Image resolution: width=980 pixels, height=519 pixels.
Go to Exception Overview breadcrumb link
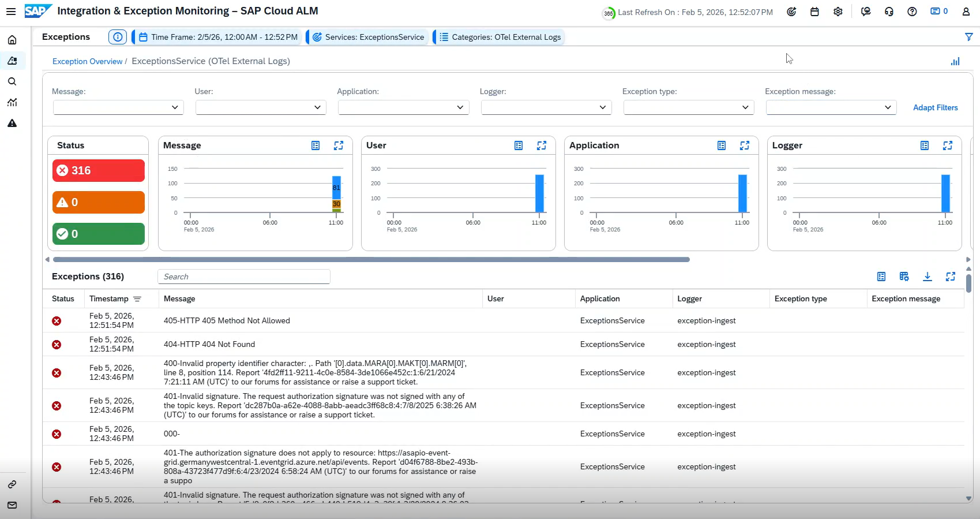click(x=87, y=61)
